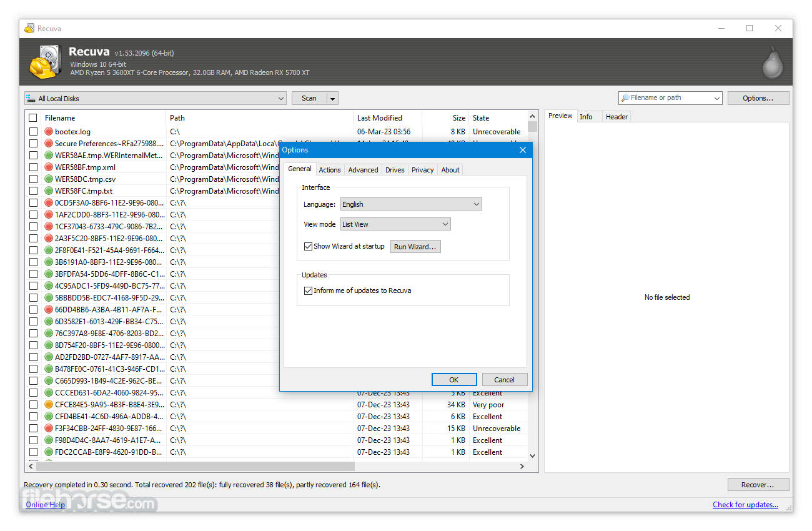Click the green status dot for file FDC2CCAB

click(49, 452)
